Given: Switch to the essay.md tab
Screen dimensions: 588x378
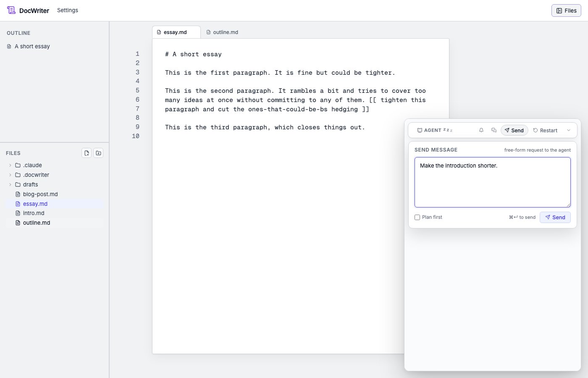Looking at the screenshot, I should (x=176, y=32).
